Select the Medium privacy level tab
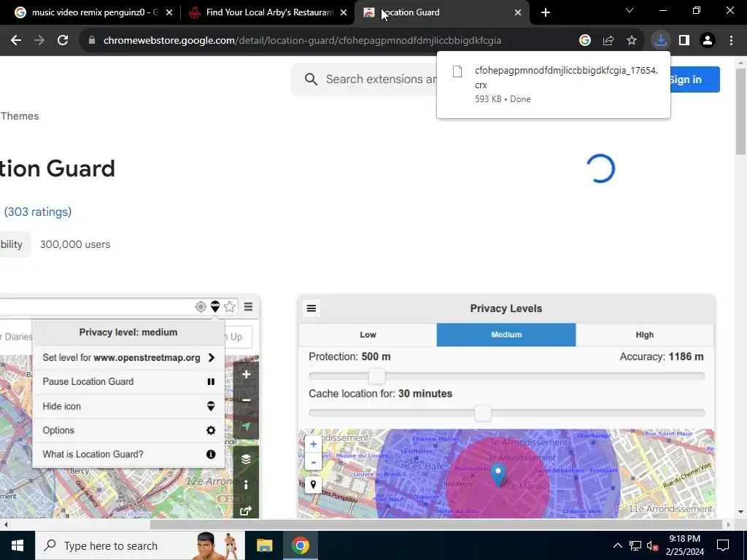Viewport: 747px width, 560px height. [506, 335]
